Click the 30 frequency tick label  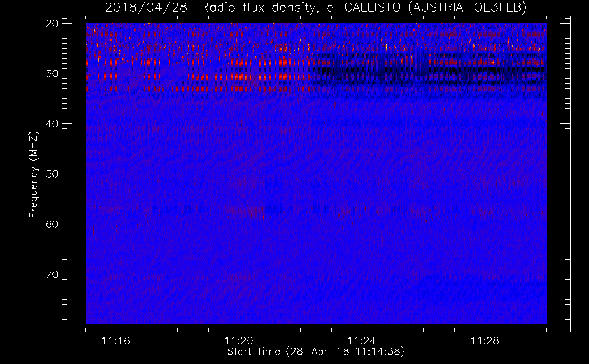[52, 74]
